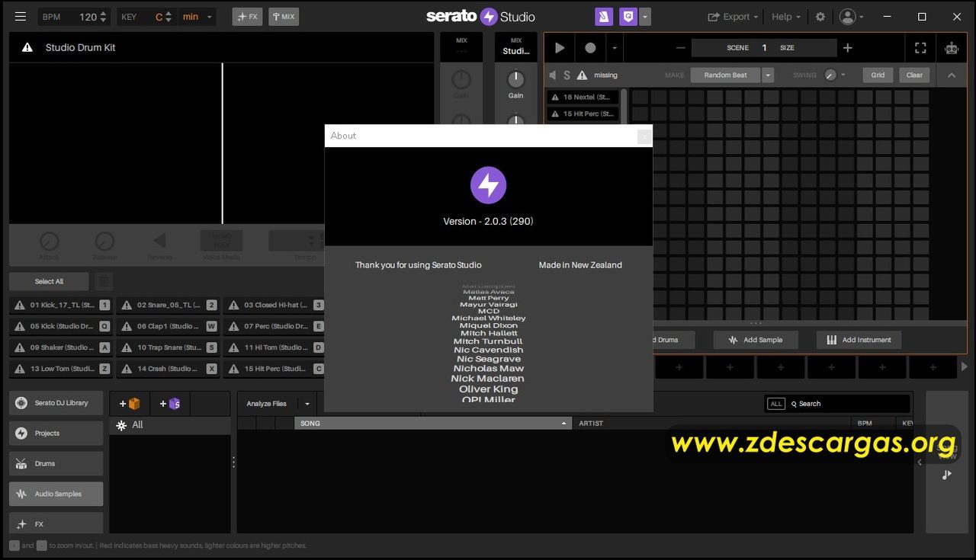The image size is (976, 560).
Task: Expand the Random Beat dropdown arrow
Action: pyautogui.click(x=768, y=75)
